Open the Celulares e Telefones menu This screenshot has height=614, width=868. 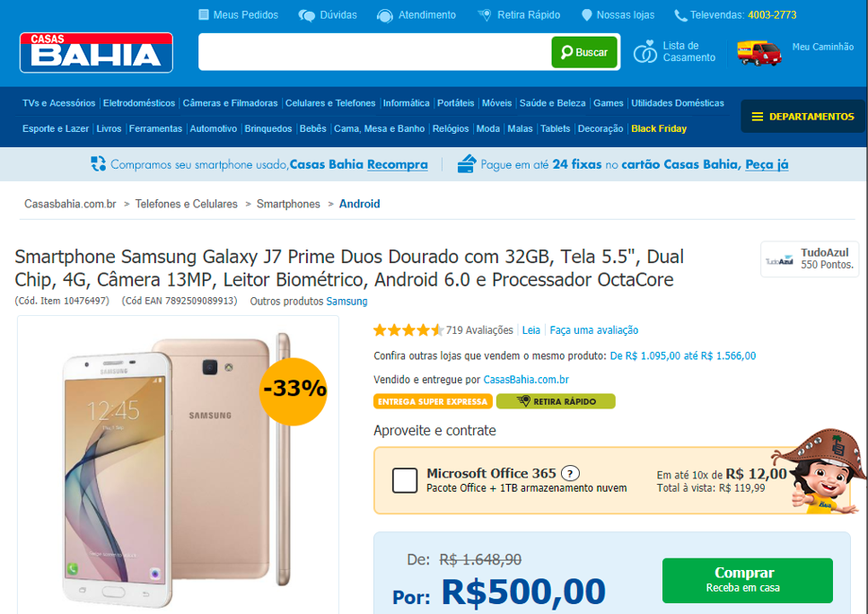[330, 103]
